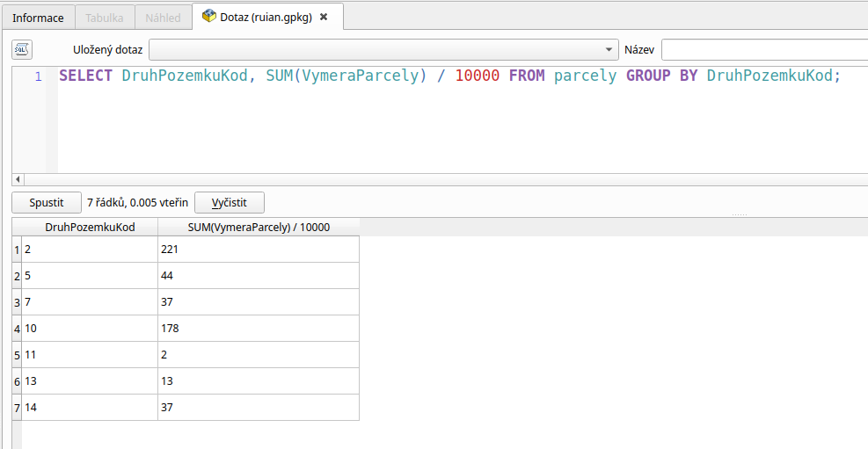Click the SUM(VymeraParcely) / 10000 column header

tap(259, 227)
